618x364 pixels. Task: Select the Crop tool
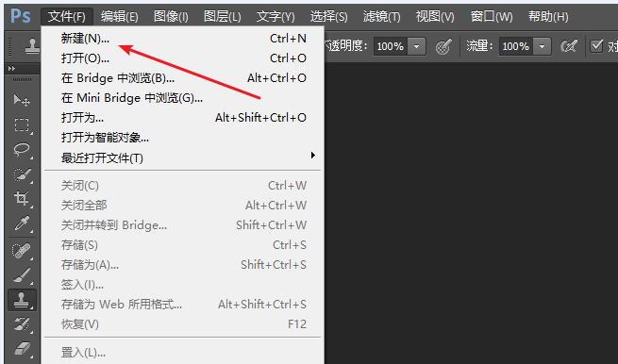[22, 199]
